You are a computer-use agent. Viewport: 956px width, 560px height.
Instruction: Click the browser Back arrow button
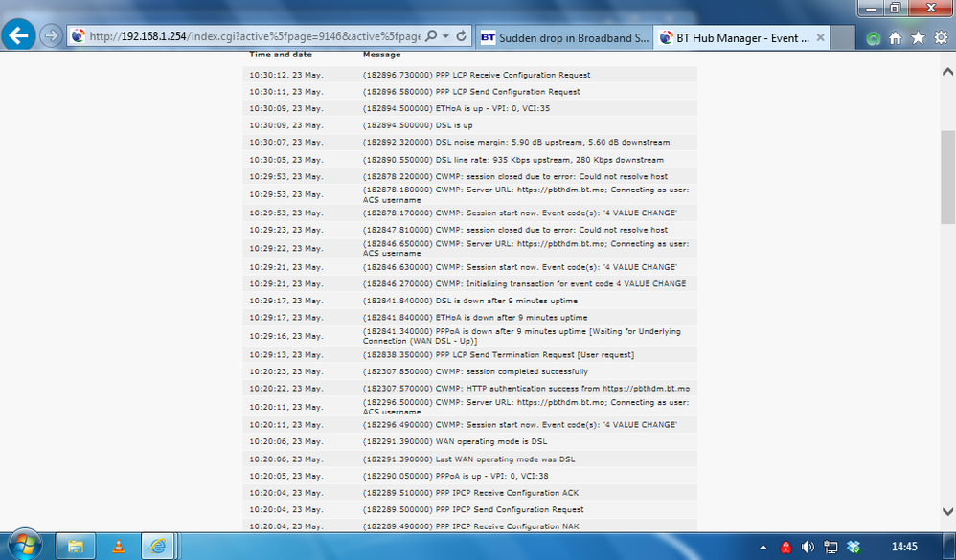[18, 36]
